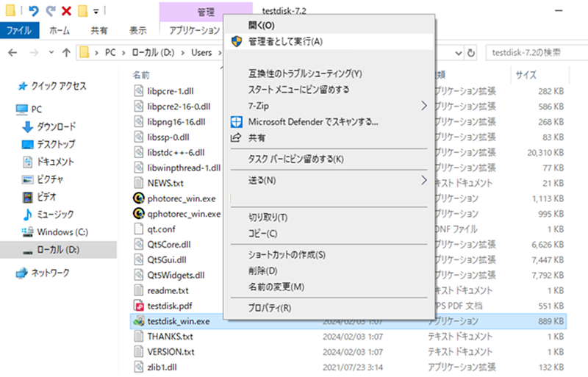Choose 管理者として実行(A) in the context menu
The image size is (588, 377).
[x=329, y=42]
